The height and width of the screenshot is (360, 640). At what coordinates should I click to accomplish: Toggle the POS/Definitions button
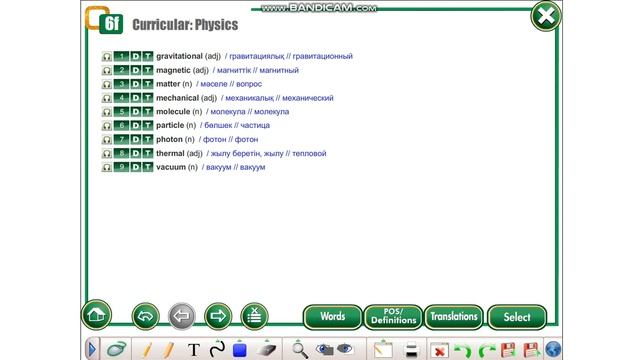click(393, 317)
